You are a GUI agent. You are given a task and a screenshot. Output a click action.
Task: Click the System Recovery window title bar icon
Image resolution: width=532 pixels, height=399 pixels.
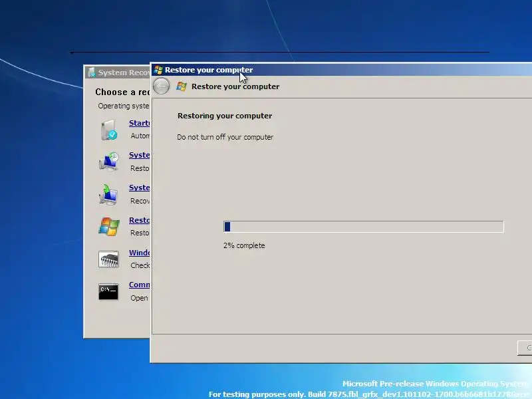pos(91,72)
